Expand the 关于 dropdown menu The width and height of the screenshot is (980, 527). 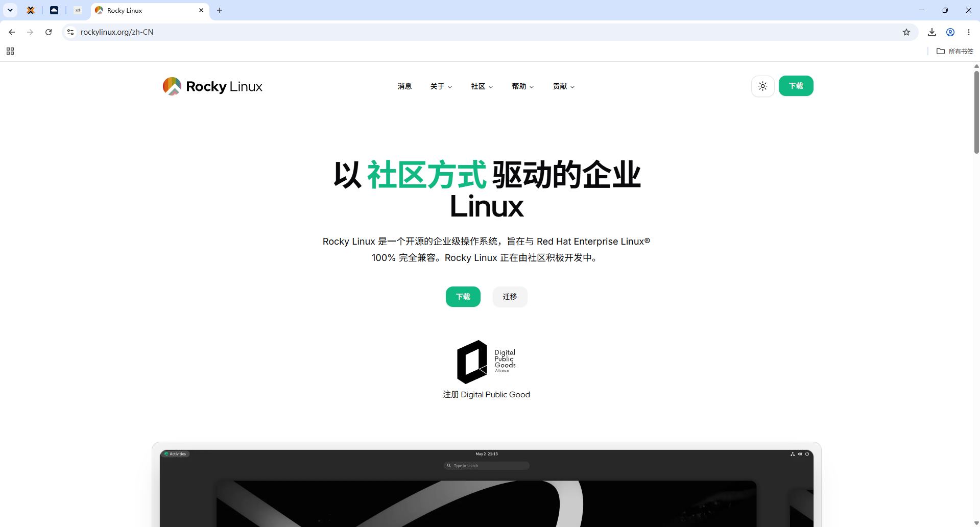441,86
